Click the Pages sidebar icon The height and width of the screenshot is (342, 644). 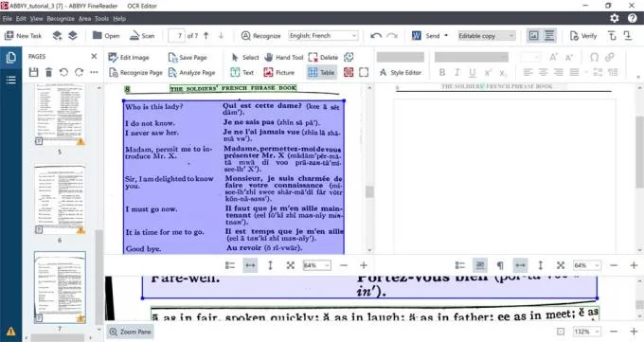(10, 58)
